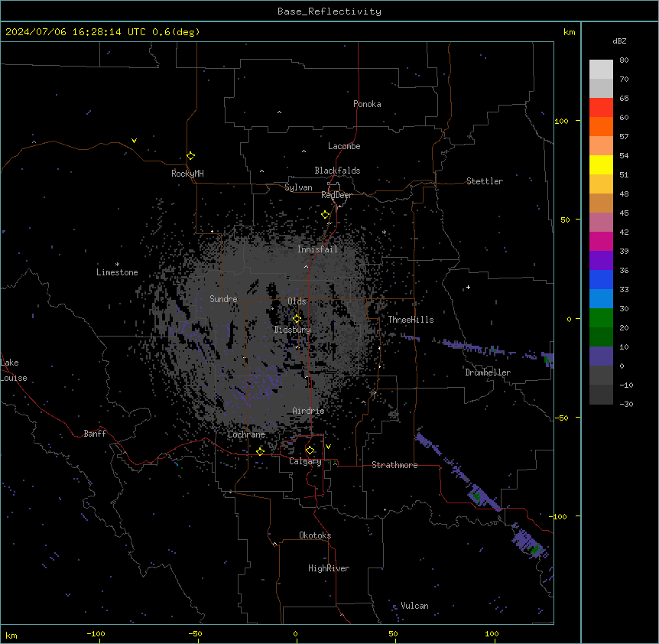This screenshot has height=644, width=659.
Task: Click the 100 tick on right axis
Action: [x=561, y=121]
